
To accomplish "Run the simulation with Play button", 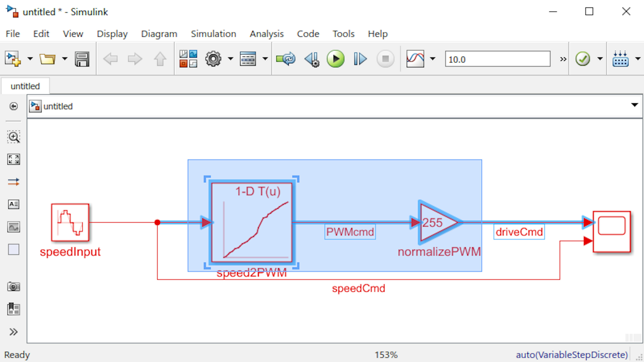I will pos(336,59).
